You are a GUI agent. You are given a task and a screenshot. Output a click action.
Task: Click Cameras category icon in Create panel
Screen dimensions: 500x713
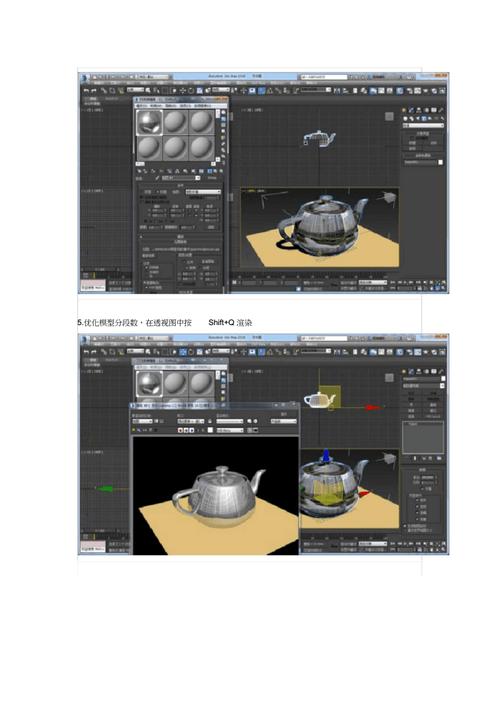(x=424, y=118)
